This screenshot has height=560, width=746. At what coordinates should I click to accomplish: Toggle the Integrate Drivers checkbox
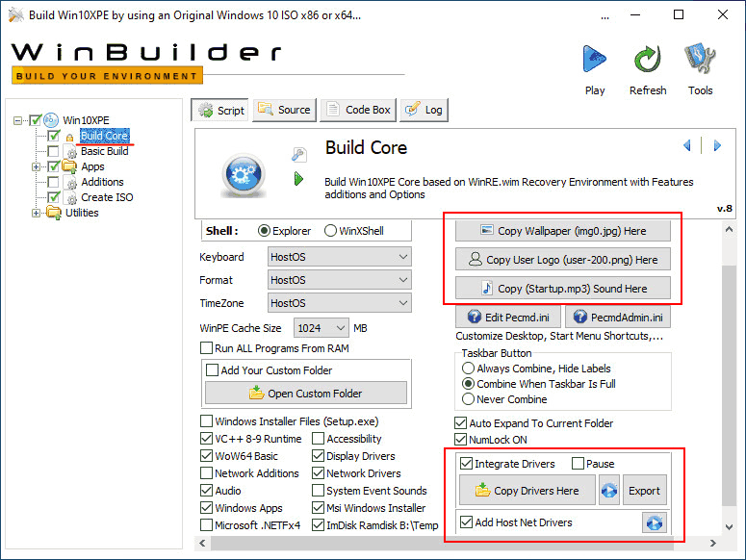pyautogui.click(x=466, y=463)
